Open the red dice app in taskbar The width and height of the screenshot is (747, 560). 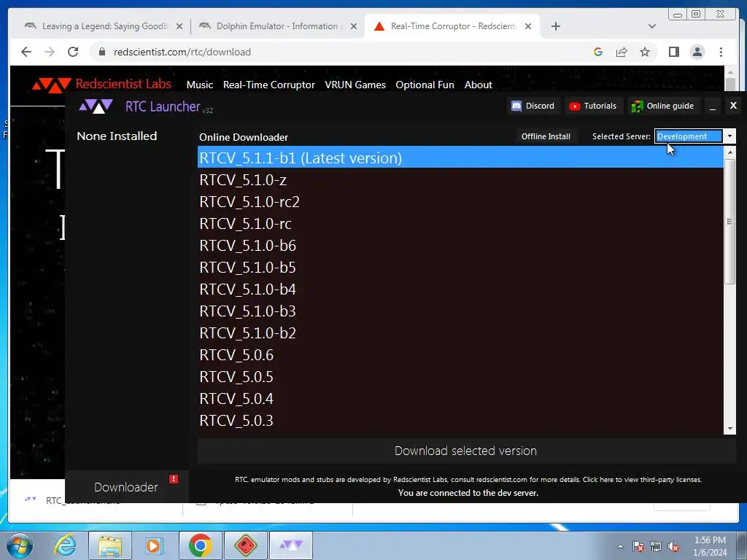(x=245, y=545)
